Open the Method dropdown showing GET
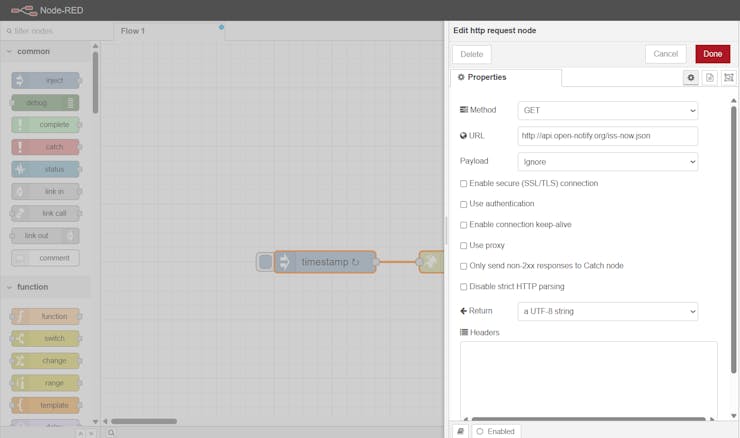The height and width of the screenshot is (438, 740). click(607, 110)
